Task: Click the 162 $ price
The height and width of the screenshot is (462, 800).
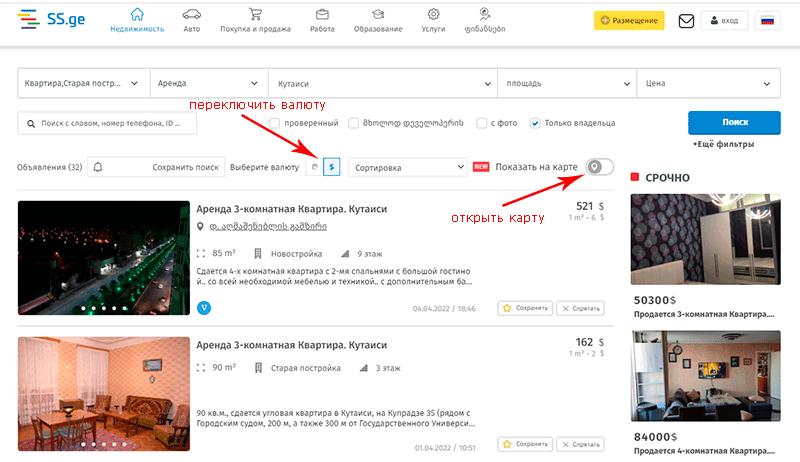Action: [590, 342]
